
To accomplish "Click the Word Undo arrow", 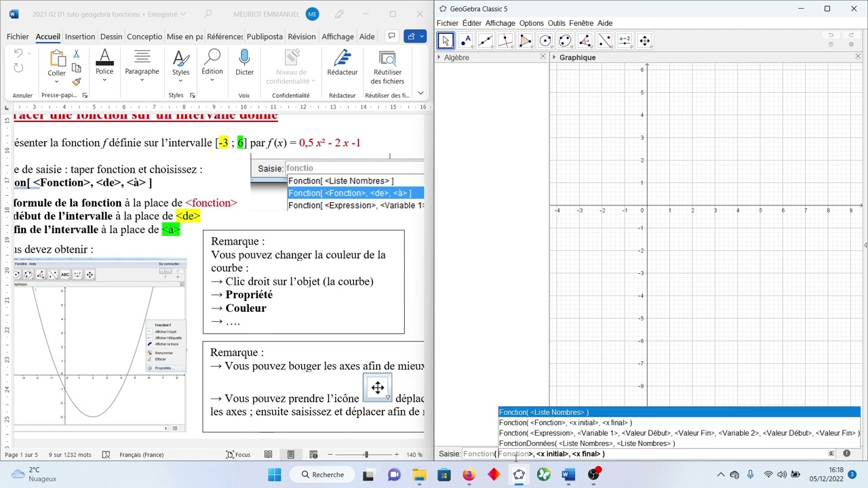I will (18, 54).
